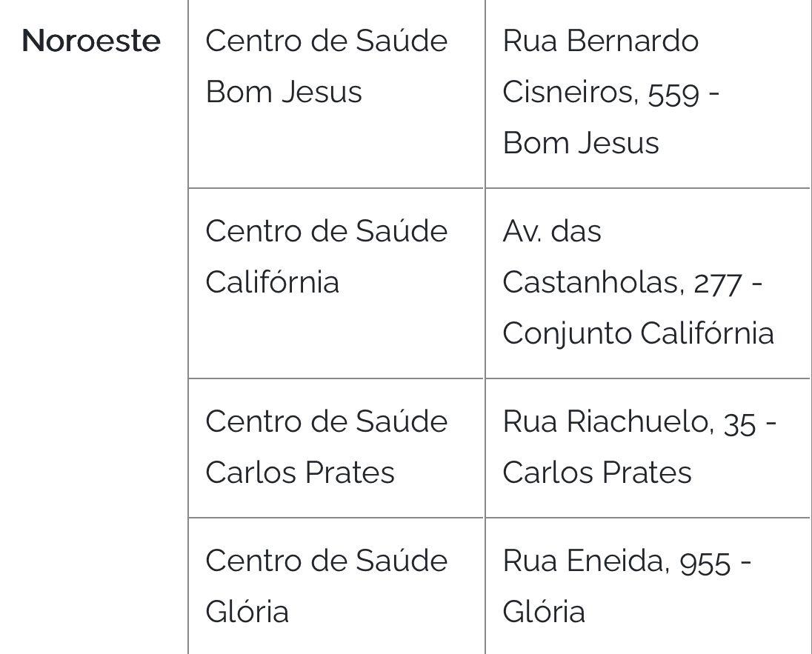
Task: Click 'Carlos Prates' text in address column
Action: coord(596,473)
